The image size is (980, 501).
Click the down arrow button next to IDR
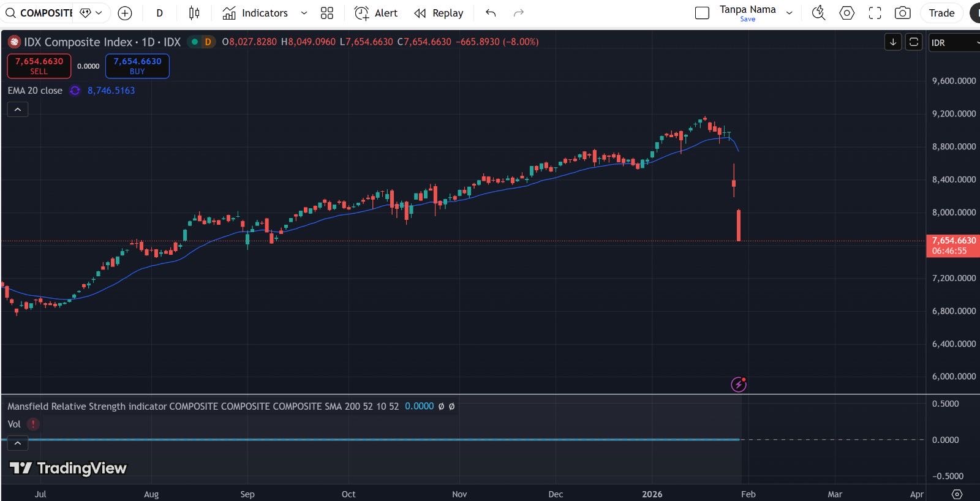(893, 42)
